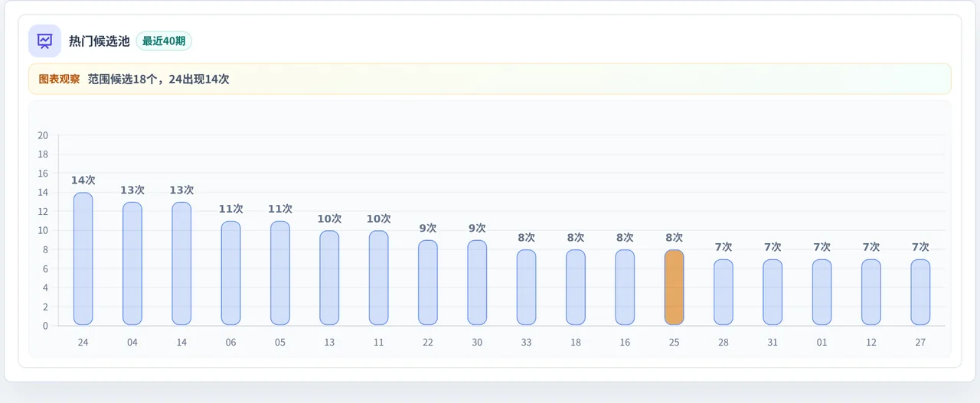Click the bar for number 04
The image size is (980, 403).
132,263
